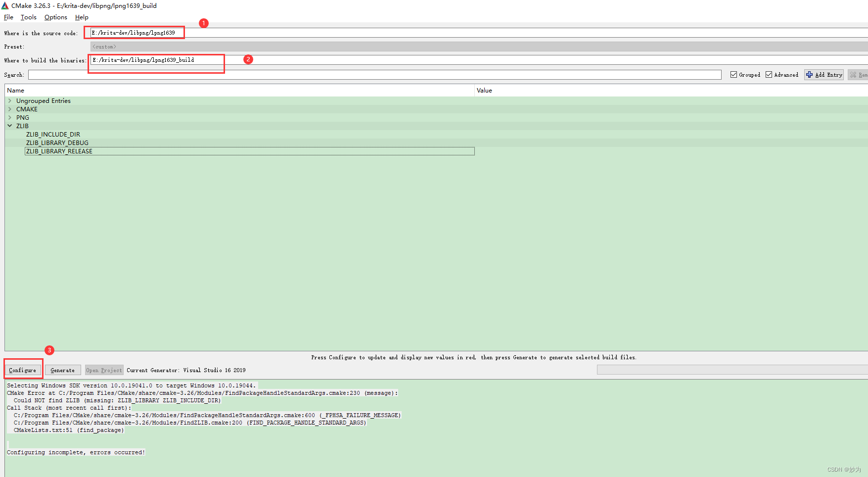
Task: Click the source code path field
Action: [x=479, y=33]
